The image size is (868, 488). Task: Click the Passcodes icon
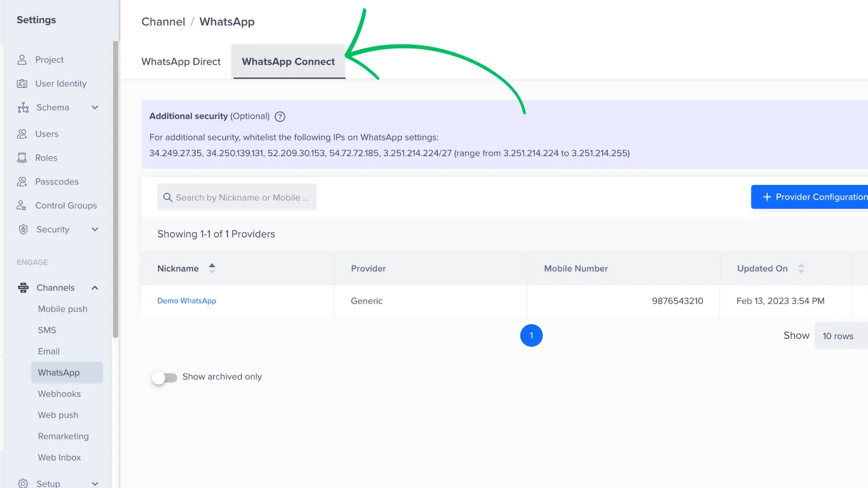pyautogui.click(x=22, y=182)
